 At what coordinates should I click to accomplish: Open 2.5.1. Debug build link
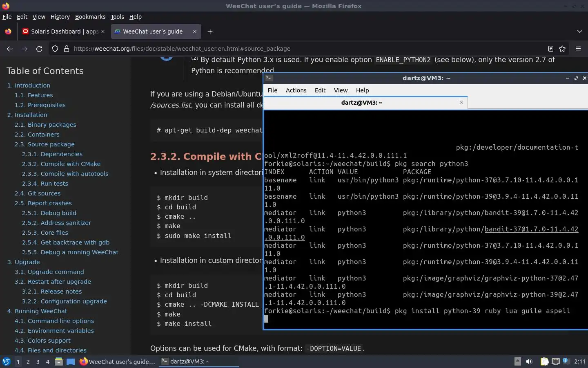coord(49,213)
